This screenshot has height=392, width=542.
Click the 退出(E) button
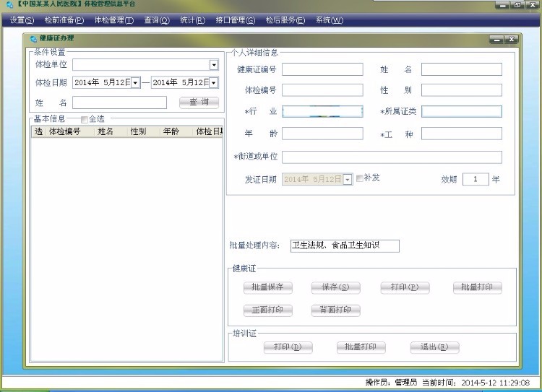pos(434,347)
